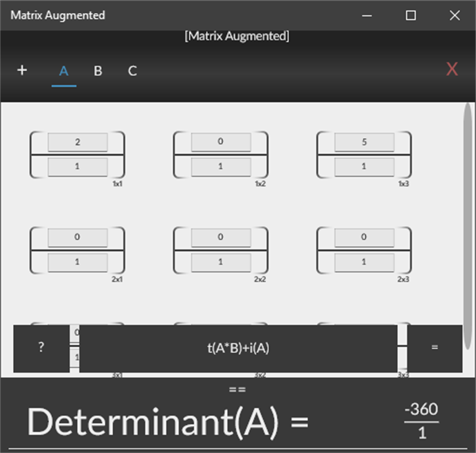The height and width of the screenshot is (453, 476).
Task: Switch to matrix C tab
Action: pyautogui.click(x=132, y=71)
